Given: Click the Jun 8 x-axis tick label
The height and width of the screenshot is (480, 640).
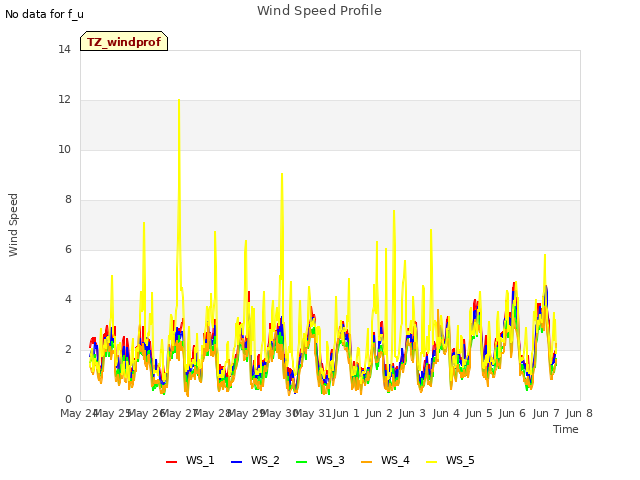Looking at the screenshot, I should pyautogui.click(x=579, y=413).
